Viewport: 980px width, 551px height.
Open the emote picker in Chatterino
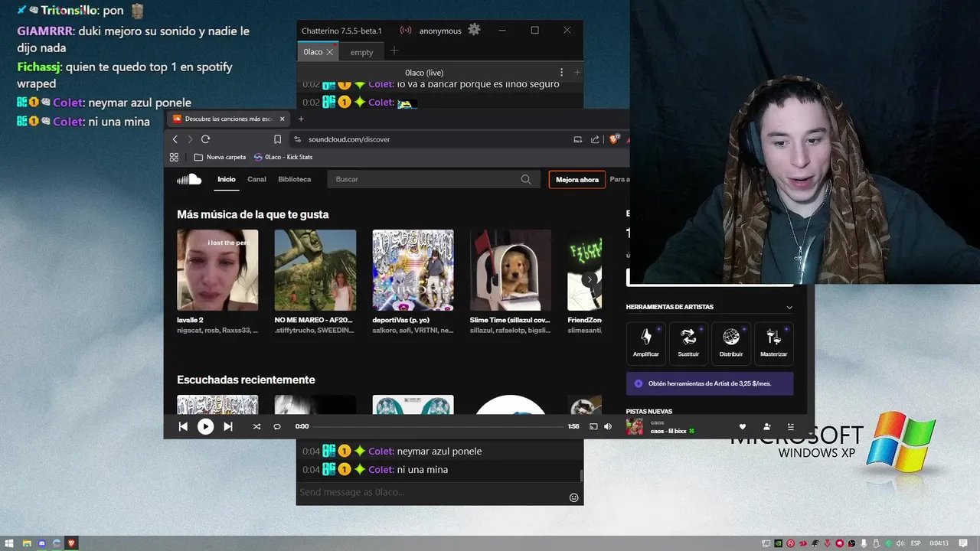point(573,497)
